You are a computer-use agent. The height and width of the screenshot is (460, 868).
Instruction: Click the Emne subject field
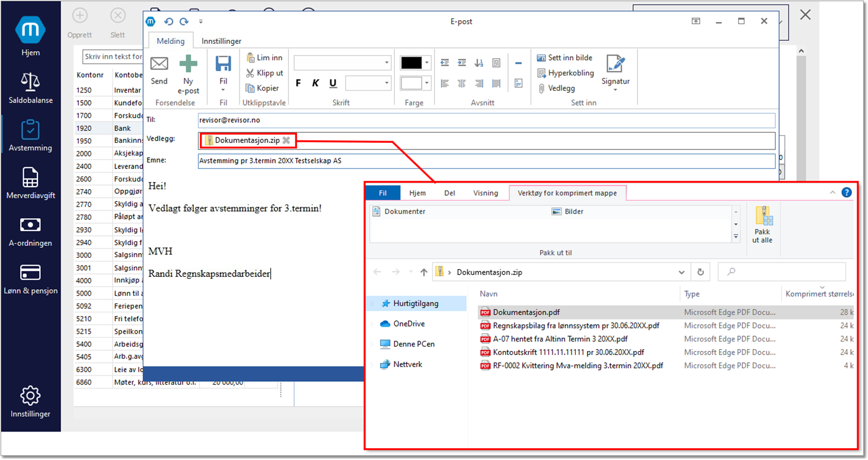click(x=486, y=161)
